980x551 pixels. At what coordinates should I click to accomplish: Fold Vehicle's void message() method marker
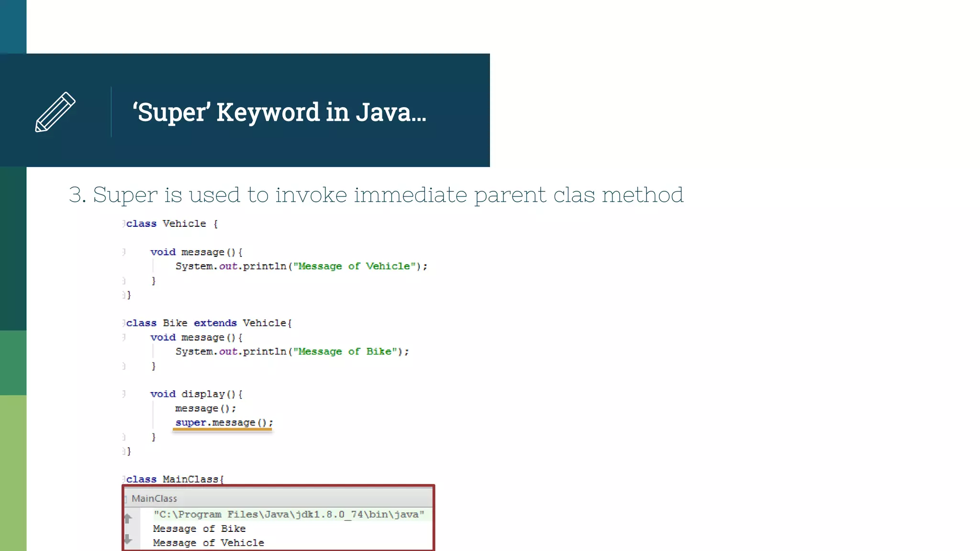pos(123,252)
